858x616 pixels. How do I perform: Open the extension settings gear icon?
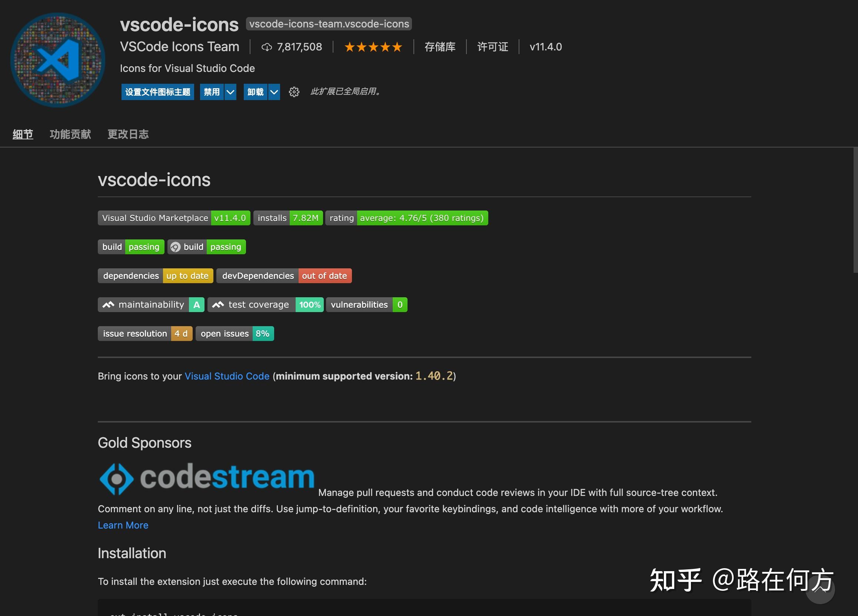294,92
